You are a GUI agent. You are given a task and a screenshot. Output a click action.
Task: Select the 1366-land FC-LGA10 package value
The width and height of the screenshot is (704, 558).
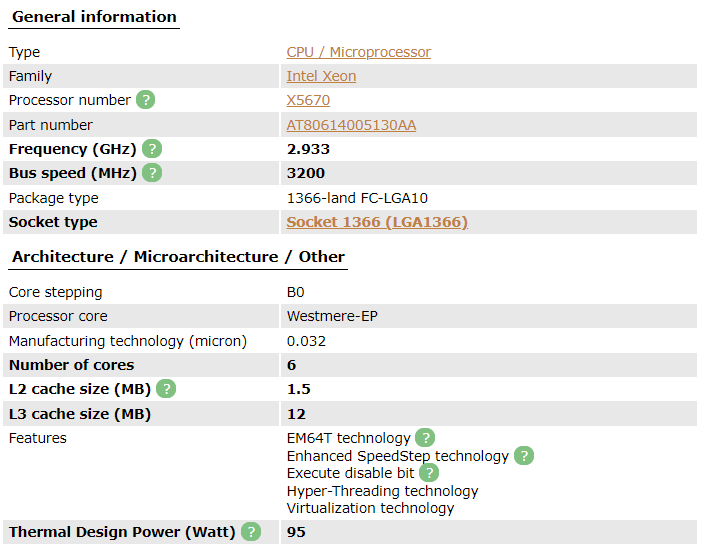tap(357, 198)
